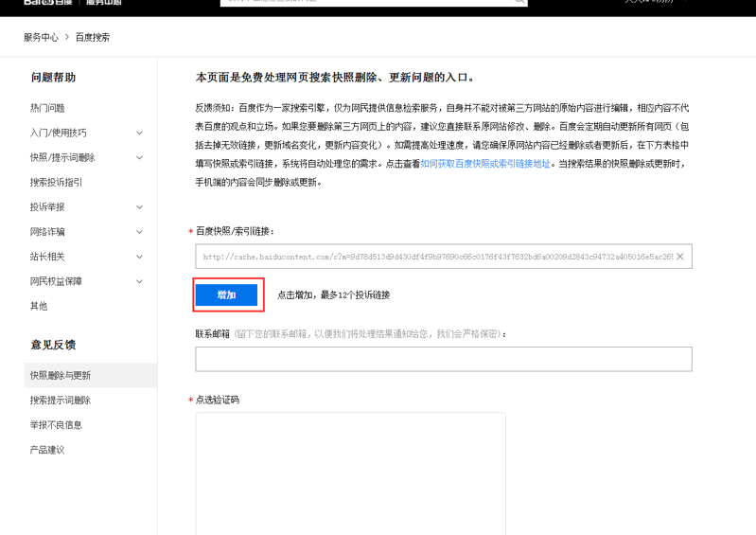
Task: Click inside the 点选验证码 captcha box
Action: (350, 473)
